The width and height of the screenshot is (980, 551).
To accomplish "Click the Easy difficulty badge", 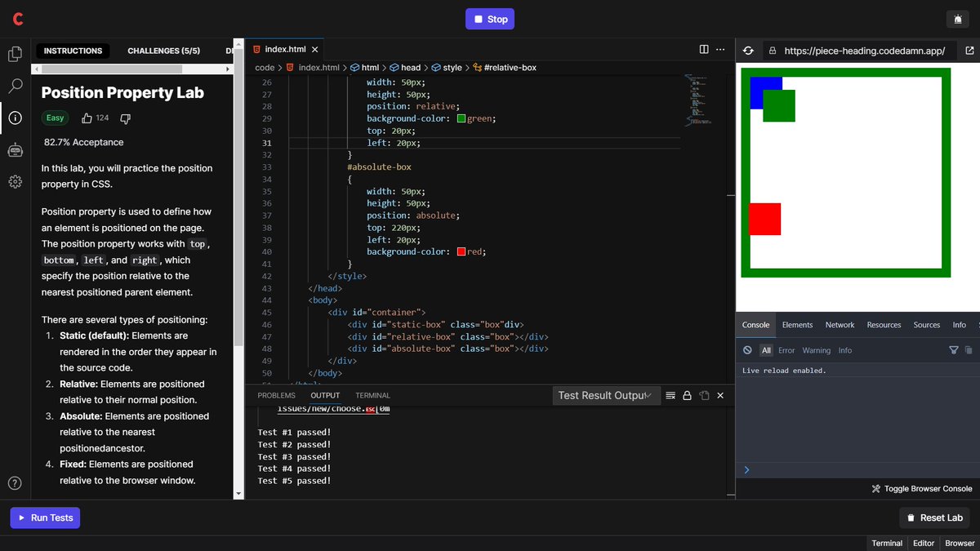I will 55,118.
